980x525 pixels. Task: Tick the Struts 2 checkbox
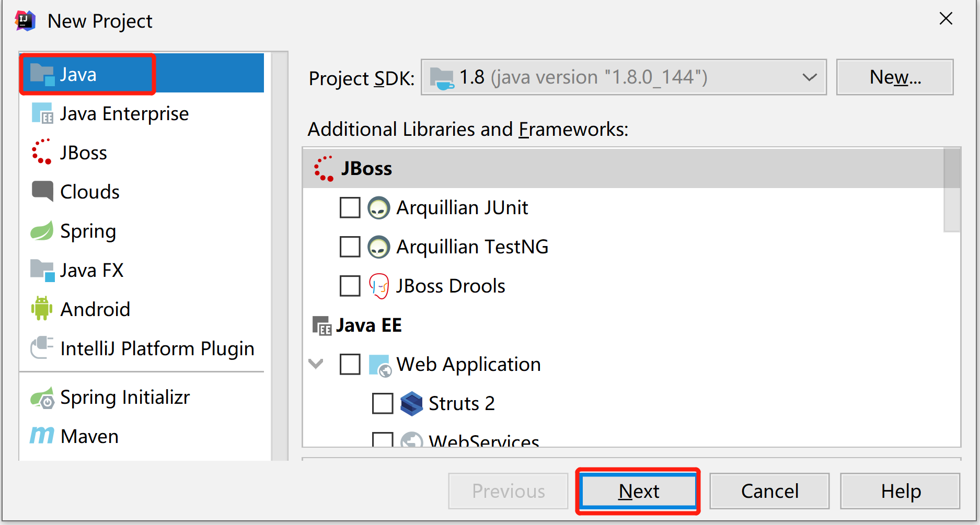(x=383, y=403)
